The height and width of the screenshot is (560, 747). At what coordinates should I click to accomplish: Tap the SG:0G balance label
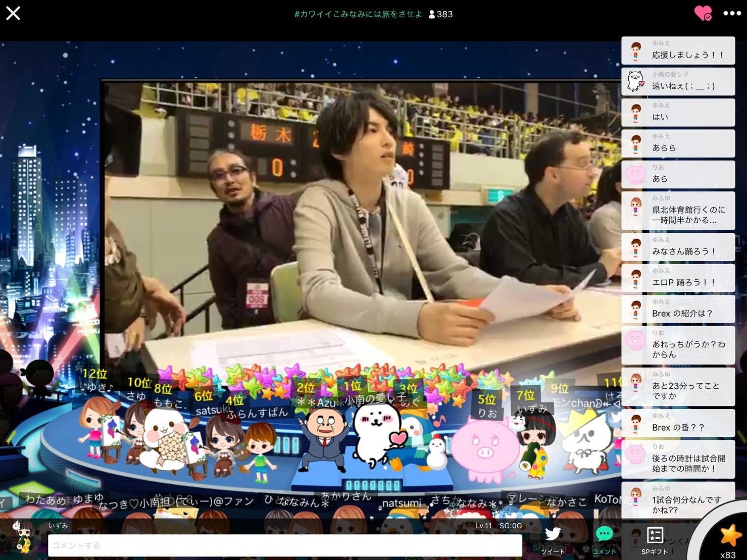pyautogui.click(x=510, y=526)
